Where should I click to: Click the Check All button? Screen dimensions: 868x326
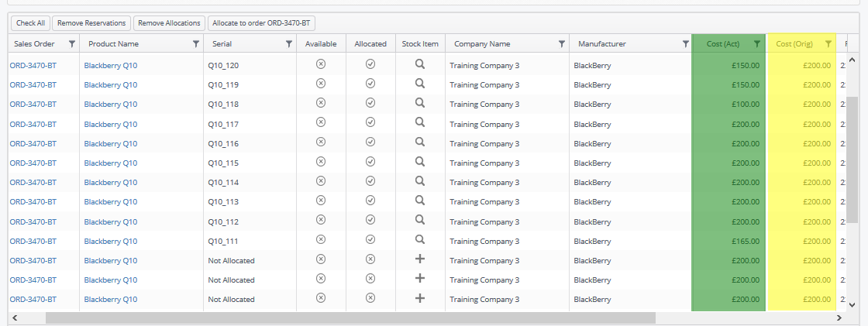(x=30, y=23)
